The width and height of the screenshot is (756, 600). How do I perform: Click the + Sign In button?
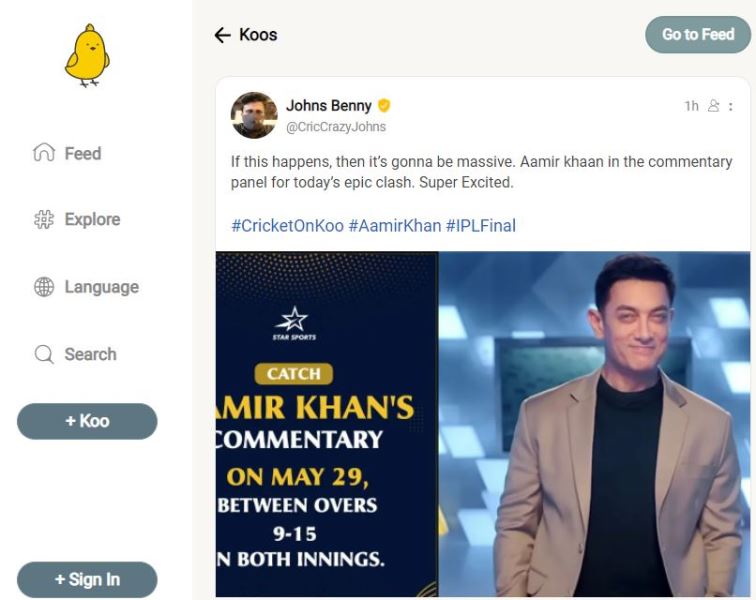coord(87,579)
